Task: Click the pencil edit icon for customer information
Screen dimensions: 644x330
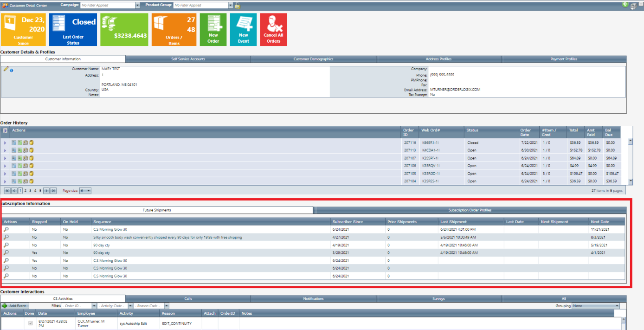Action: (6, 69)
